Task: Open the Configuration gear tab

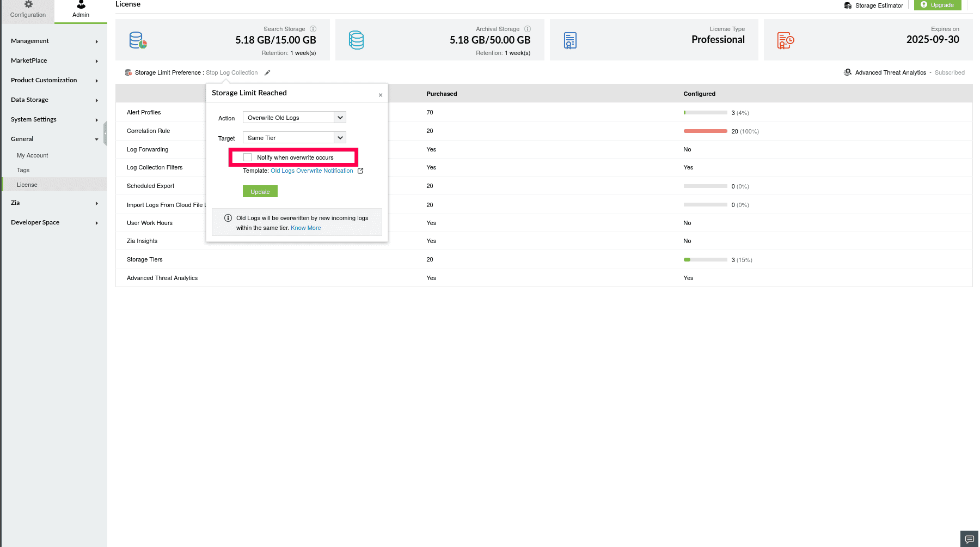Action: [28, 11]
